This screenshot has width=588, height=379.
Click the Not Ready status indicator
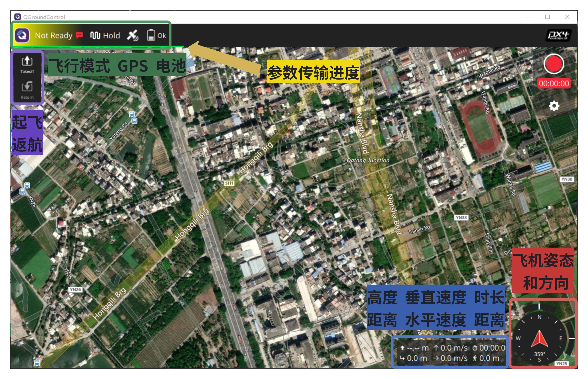click(x=54, y=36)
